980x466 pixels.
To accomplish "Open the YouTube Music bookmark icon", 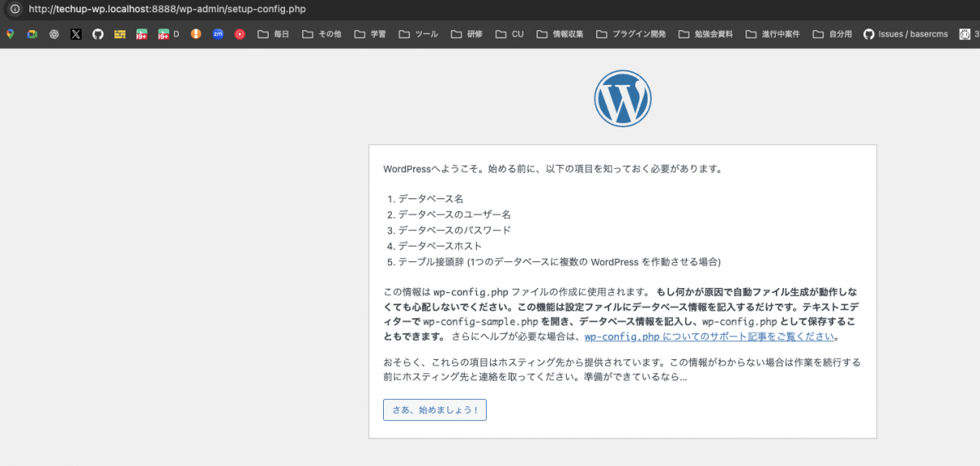I will coord(239,34).
